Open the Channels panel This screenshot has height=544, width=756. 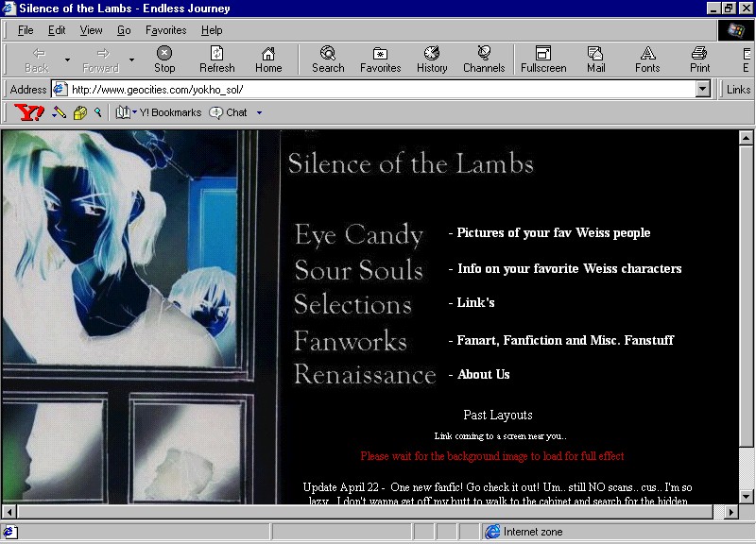click(x=484, y=59)
